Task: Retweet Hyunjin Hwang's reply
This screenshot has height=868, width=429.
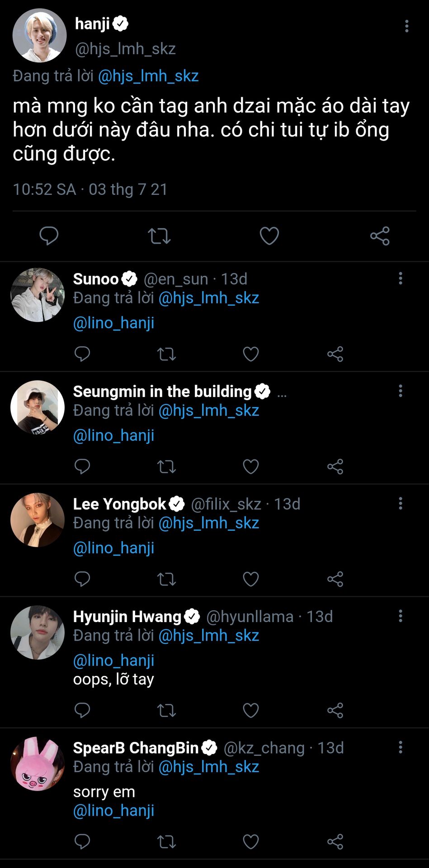Action: (x=166, y=711)
